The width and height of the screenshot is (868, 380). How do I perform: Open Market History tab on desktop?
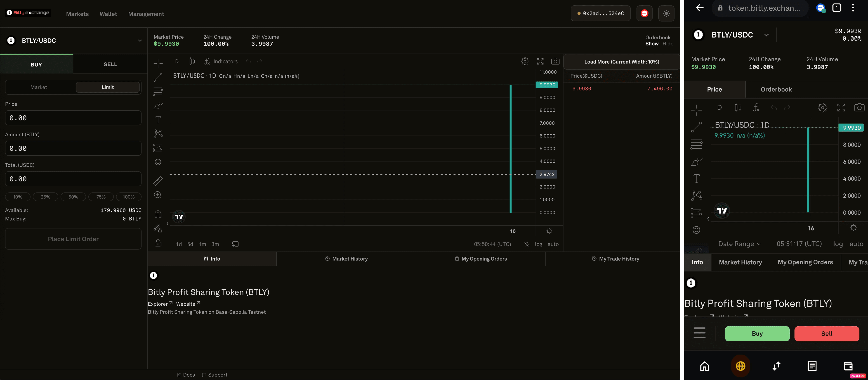click(x=346, y=259)
